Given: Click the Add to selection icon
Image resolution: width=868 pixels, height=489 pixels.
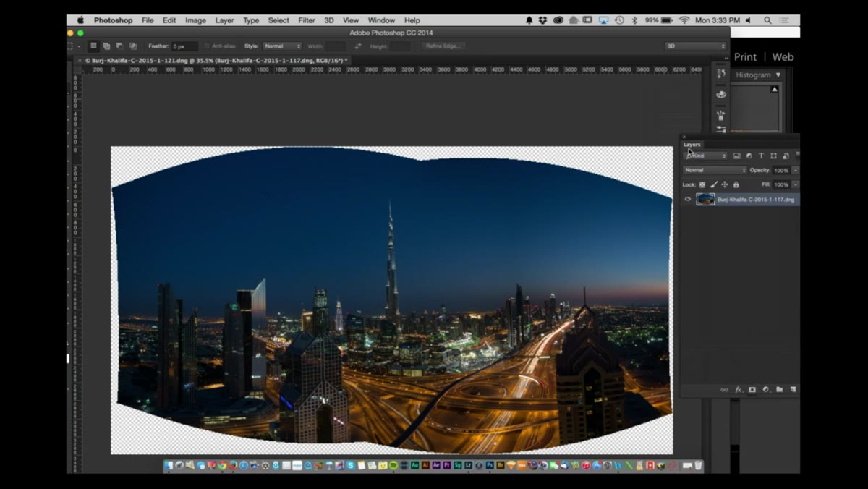Looking at the screenshot, I should (x=106, y=46).
